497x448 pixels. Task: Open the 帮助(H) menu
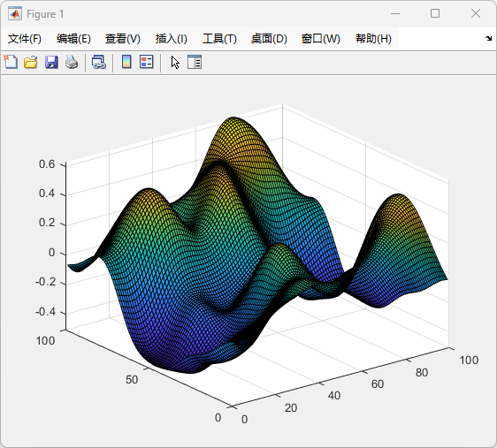click(373, 39)
